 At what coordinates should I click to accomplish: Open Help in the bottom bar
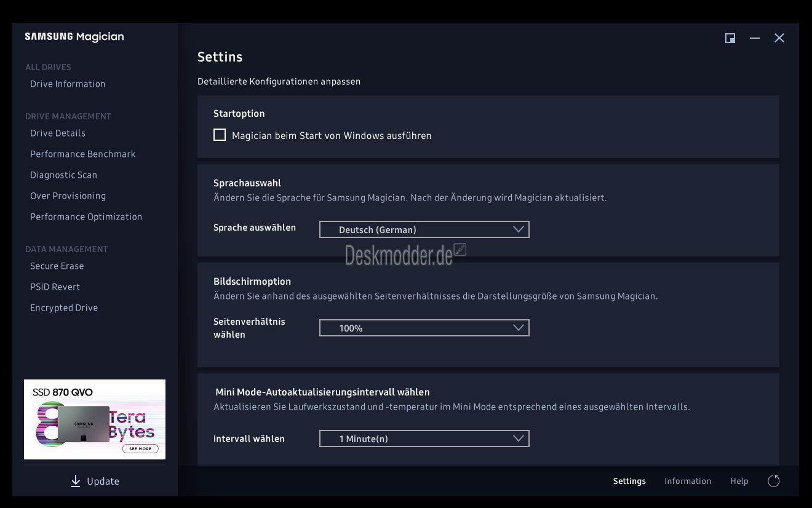tap(739, 481)
